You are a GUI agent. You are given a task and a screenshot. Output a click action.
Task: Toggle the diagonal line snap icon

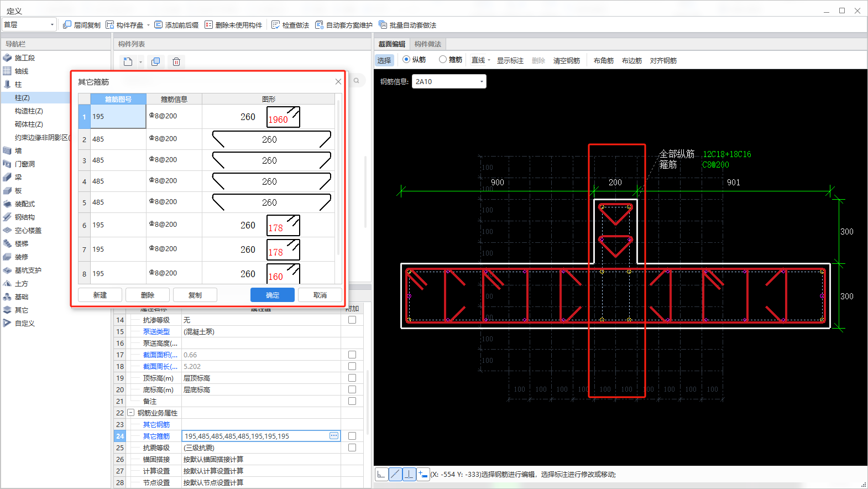[395, 474]
